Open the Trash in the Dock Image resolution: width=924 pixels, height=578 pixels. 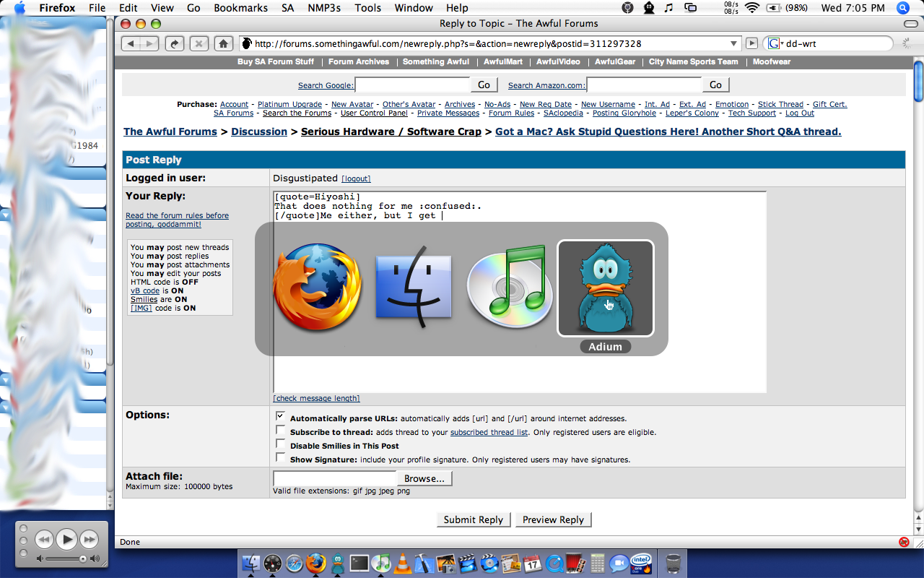coord(673,564)
